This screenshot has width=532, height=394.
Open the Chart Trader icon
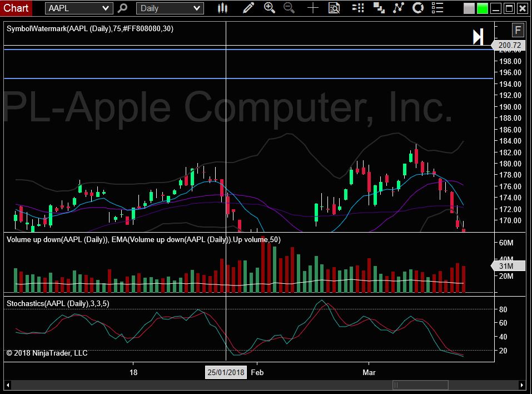pos(358,8)
